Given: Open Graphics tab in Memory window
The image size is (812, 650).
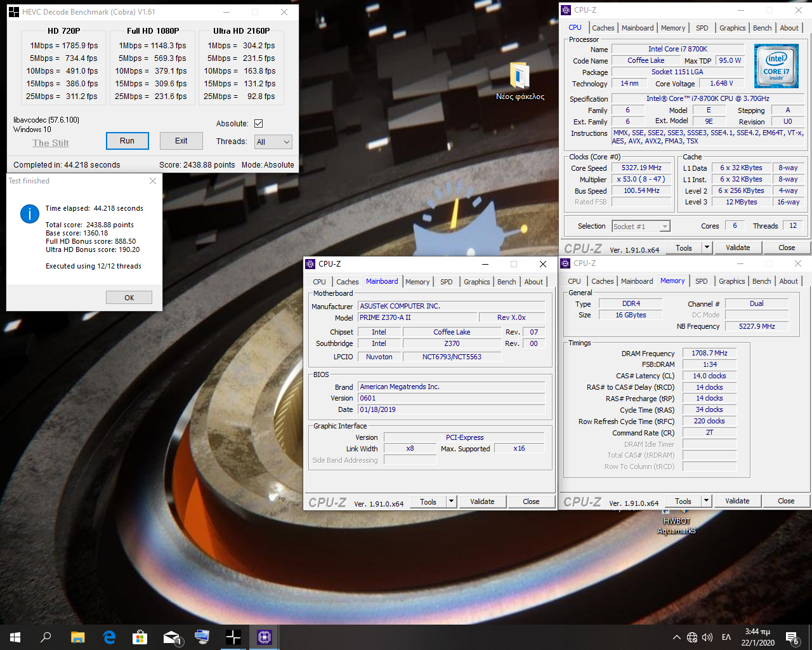Looking at the screenshot, I should coord(731,281).
